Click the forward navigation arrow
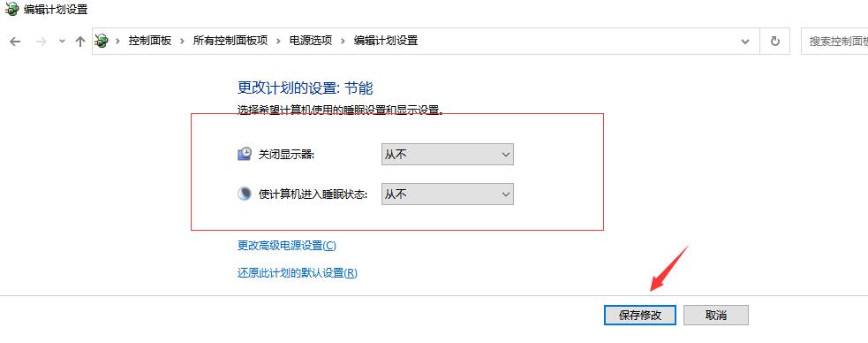The image size is (868, 343). pos(41,41)
